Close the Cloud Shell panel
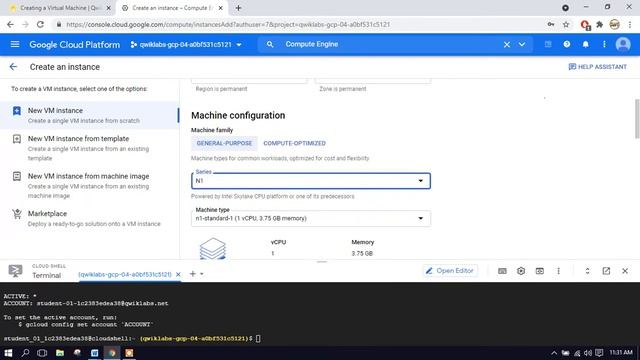The height and width of the screenshot is (360, 640). click(x=625, y=271)
